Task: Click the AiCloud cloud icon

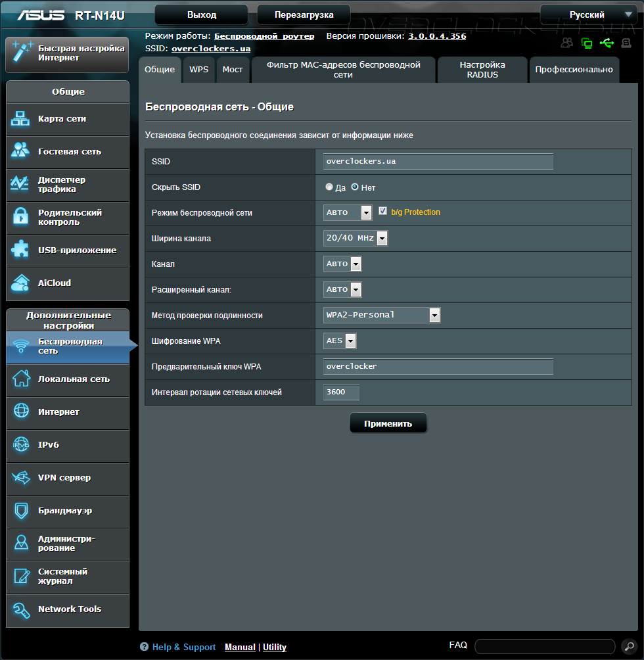Action: click(x=20, y=283)
